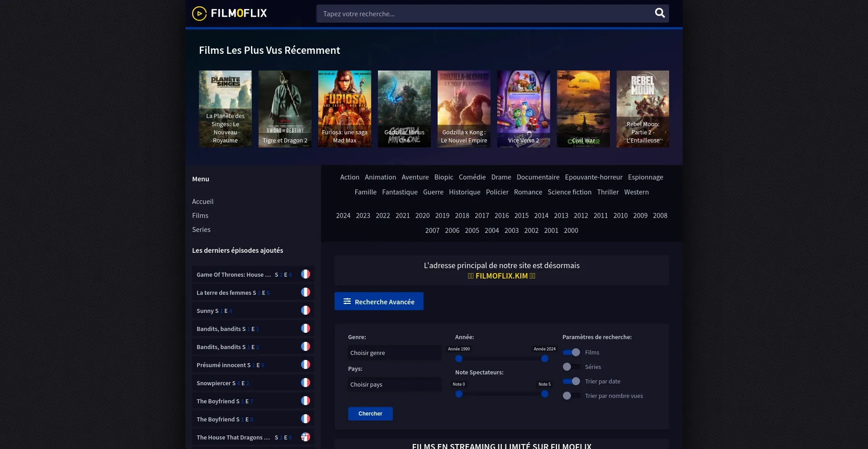The width and height of the screenshot is (868, 449).
Task: Enable the Séries search toggle
Action: click(571, 367)
